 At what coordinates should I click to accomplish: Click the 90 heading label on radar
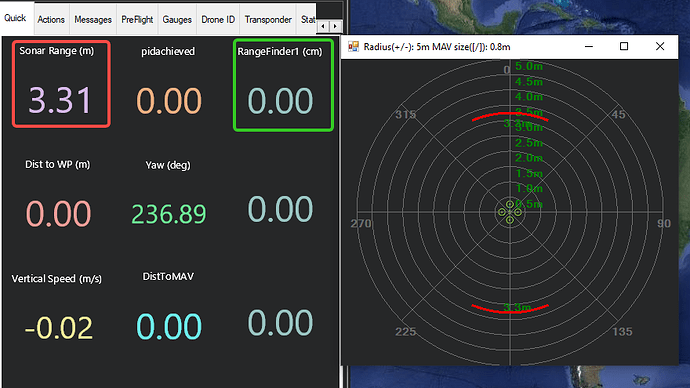click(x=664, y=223)
